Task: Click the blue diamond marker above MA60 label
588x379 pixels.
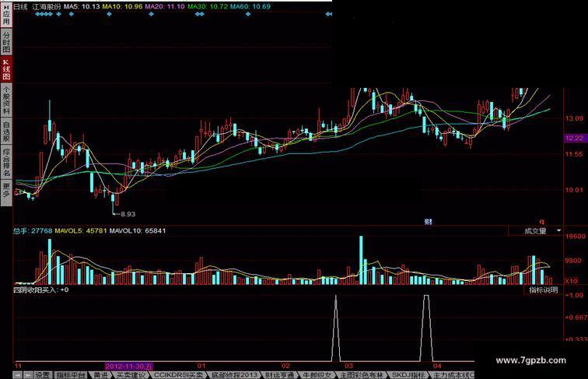Action: pyautogui.click(x=248, y=14)
